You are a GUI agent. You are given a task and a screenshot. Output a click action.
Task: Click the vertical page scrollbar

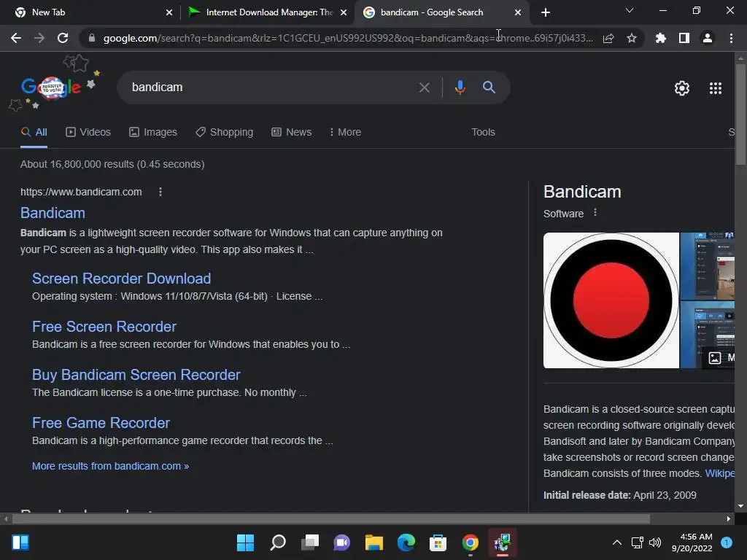(x=740, y=114)
